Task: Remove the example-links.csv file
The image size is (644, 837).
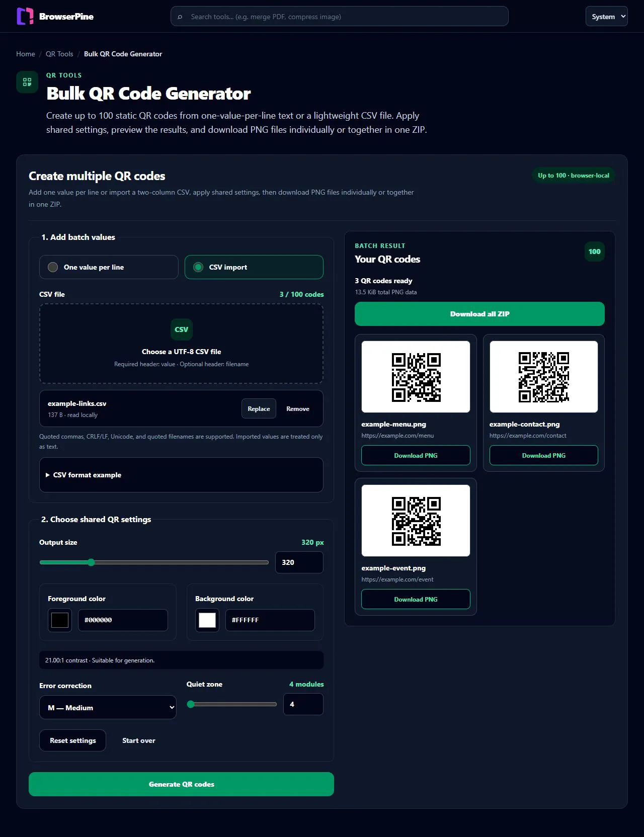Action: [x=298, y=409]
